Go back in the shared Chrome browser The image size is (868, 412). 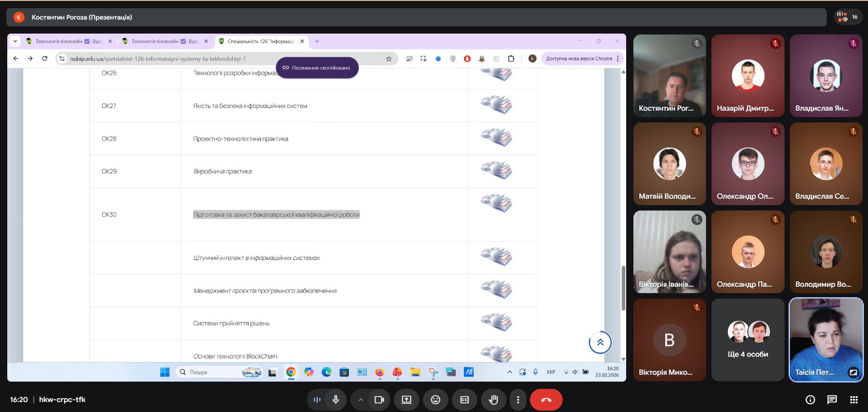tap(16, 59)
